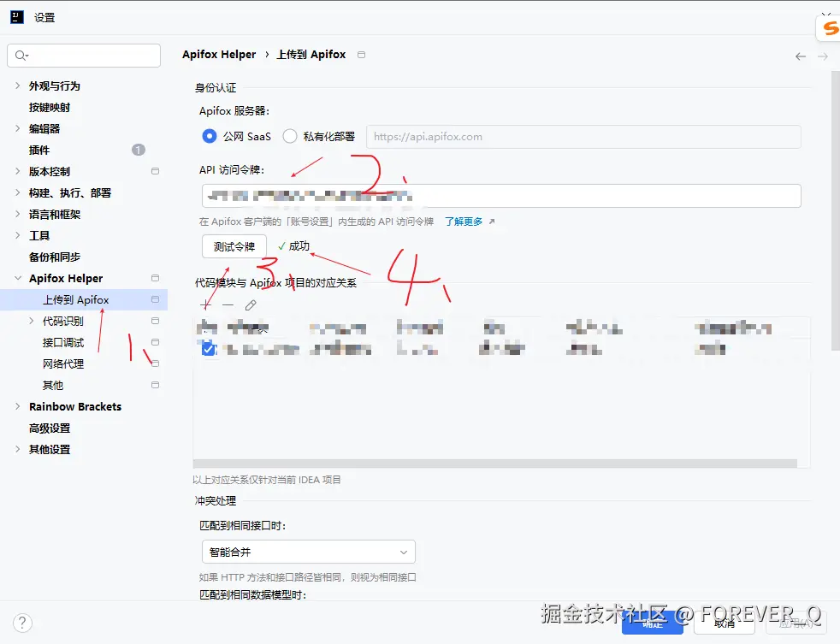Screen dimensions: 840x644
Task: Remove selected mapping with minus icon
Action: click(228, 304)
